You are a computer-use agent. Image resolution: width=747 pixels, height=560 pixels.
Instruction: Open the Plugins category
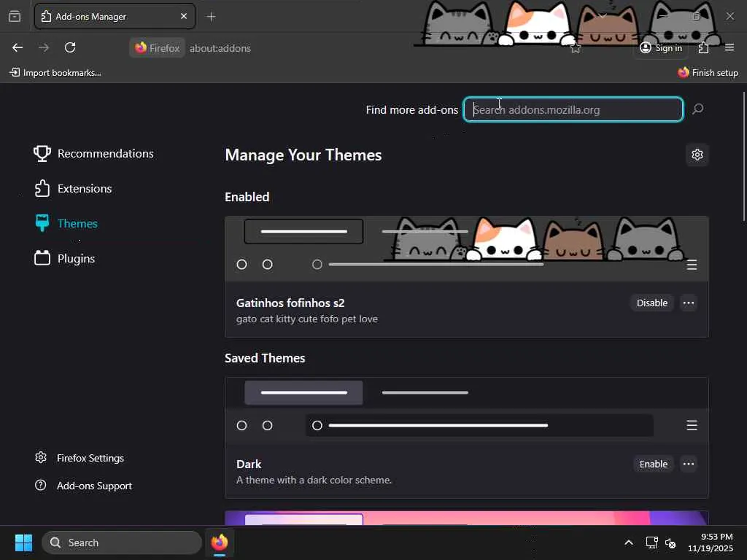[64, 258]
